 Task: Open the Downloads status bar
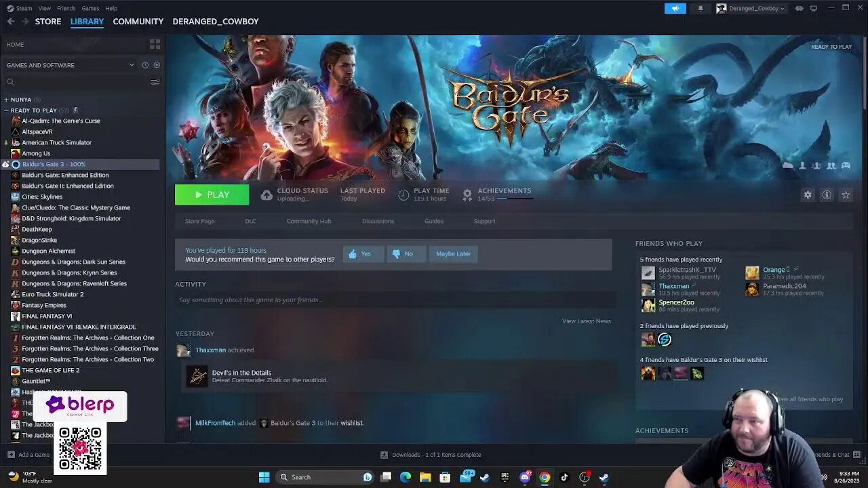pos(431,455)
